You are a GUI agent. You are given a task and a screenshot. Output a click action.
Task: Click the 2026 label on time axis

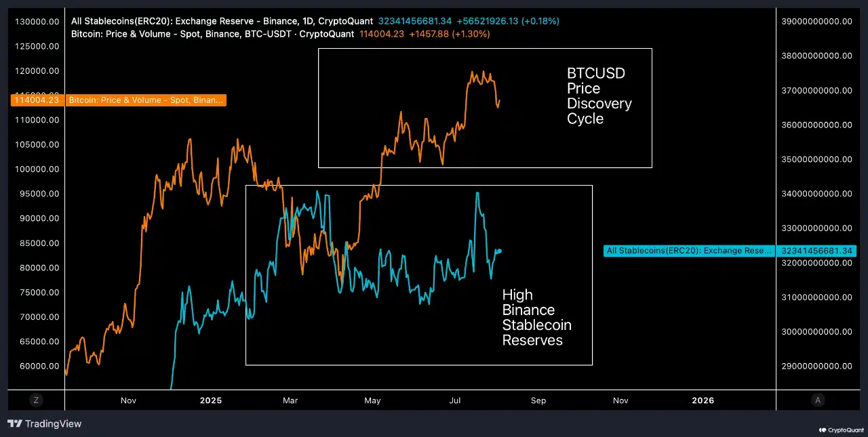pyautogui.click(x=703, y=400)
